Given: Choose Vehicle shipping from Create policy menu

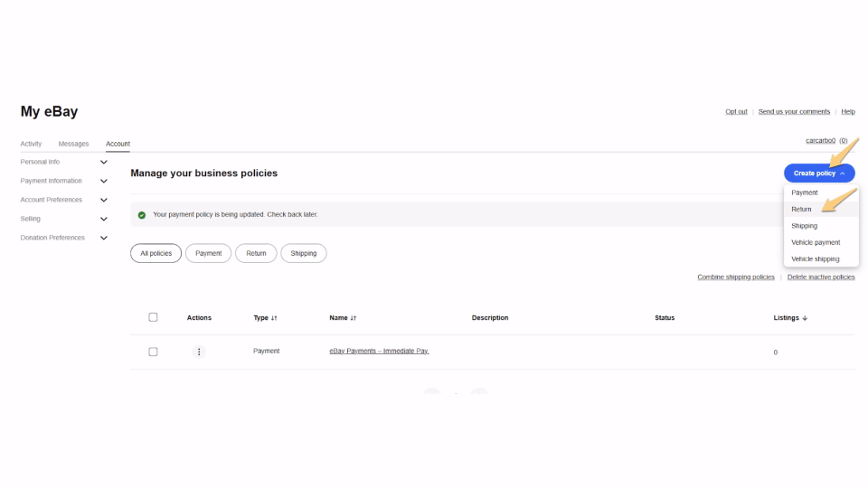Looking at the screenshot, I should point(821,259).
